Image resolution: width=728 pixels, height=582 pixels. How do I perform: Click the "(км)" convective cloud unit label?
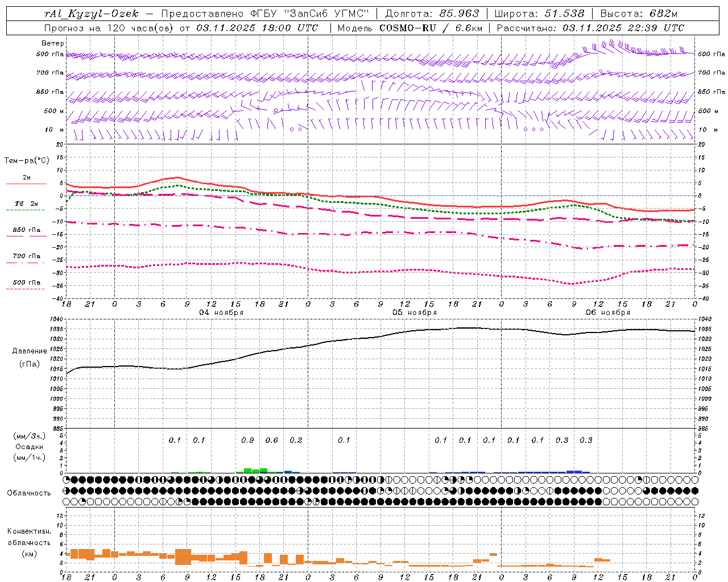click(x=29, y=554)
